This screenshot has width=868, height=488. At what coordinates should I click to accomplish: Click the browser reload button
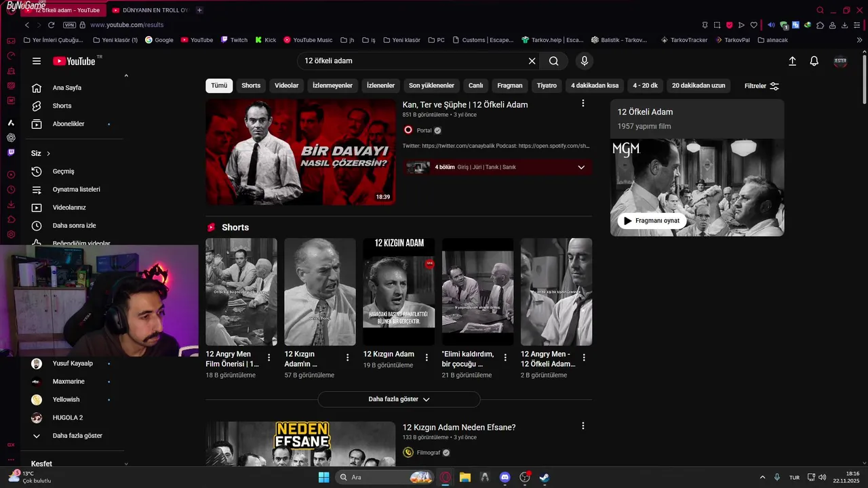tap(51, 25)
